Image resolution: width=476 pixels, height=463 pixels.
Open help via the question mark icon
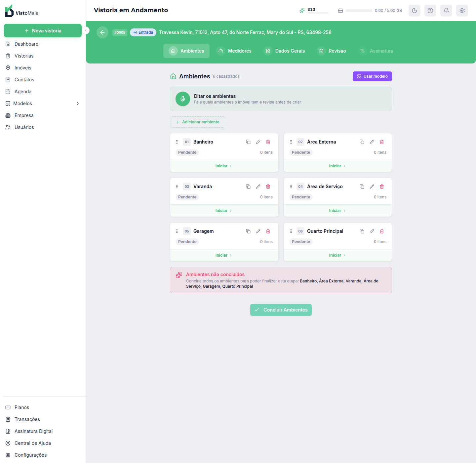pyautogui.click(x=430, y=11)
